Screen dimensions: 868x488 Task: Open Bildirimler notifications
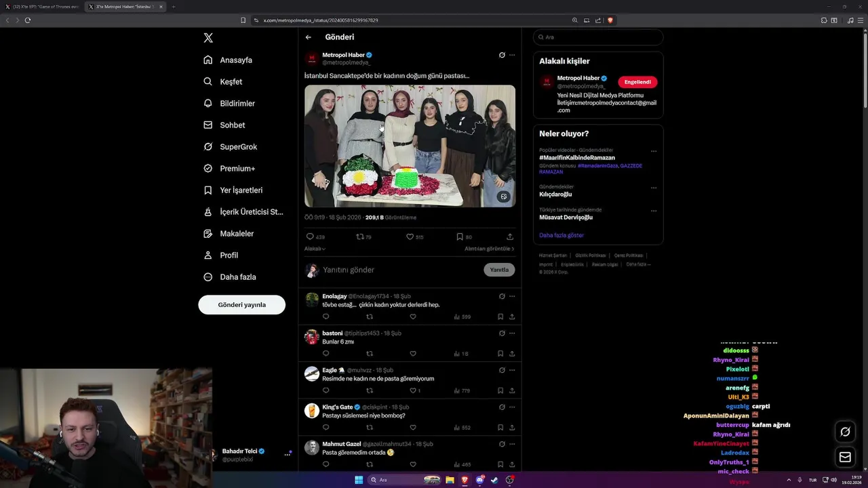click(x=229, y=103)
